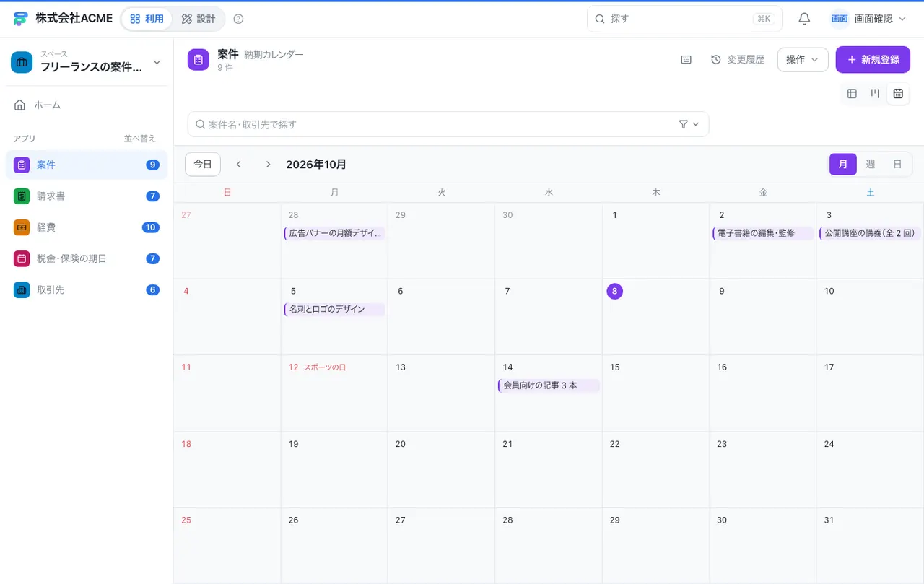The image size is (924, 584).
Task: Select the 週 week view
Action: [871, 165]
